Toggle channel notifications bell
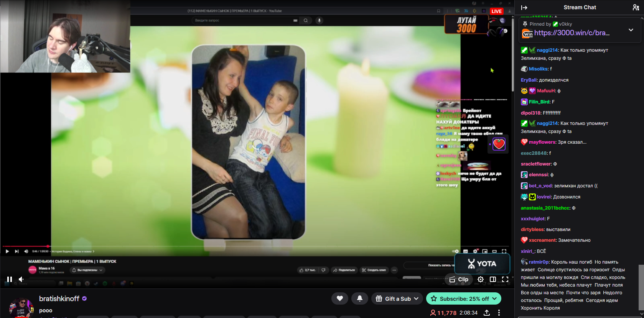 coord(360,298)
